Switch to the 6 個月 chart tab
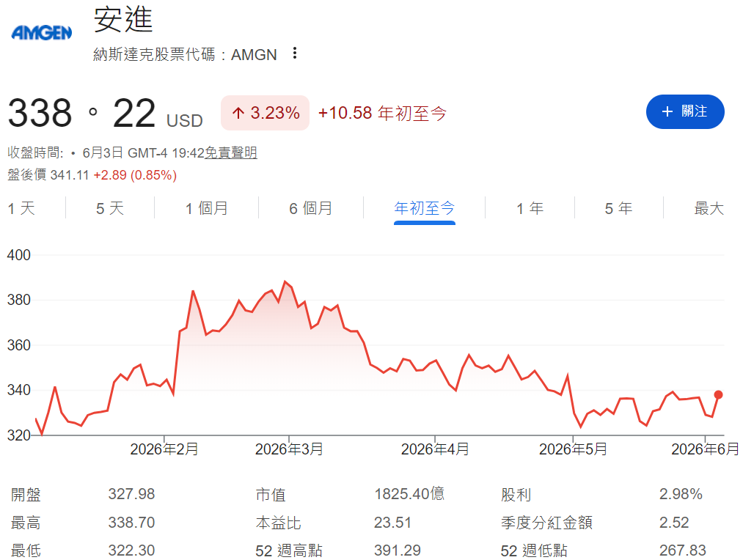 [311, 208]
